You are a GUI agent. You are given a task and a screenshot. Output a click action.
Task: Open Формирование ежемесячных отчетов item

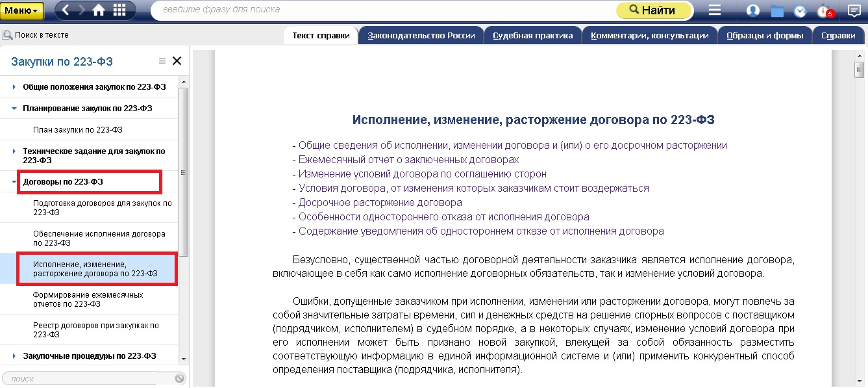88,299
